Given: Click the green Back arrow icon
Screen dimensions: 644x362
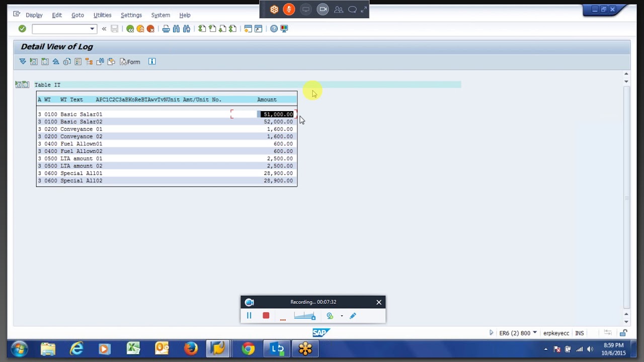Looking at the screenshot, I should [x=130, y=29].
